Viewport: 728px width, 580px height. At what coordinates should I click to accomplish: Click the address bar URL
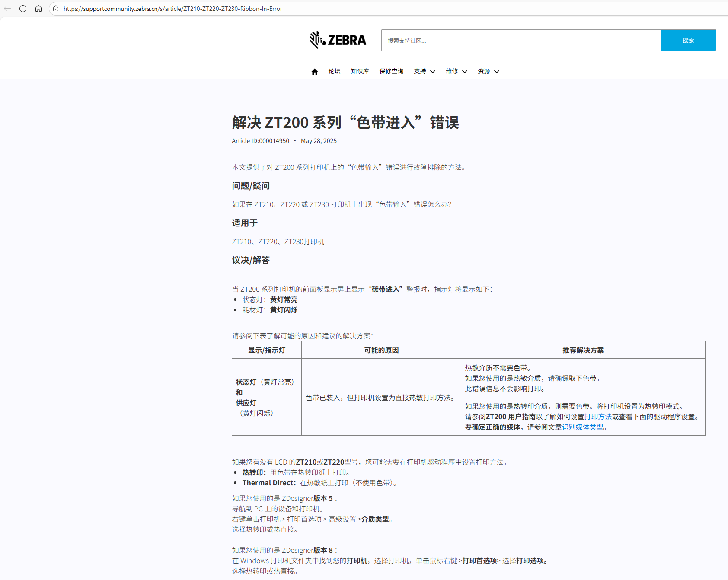tap(173, 9)
